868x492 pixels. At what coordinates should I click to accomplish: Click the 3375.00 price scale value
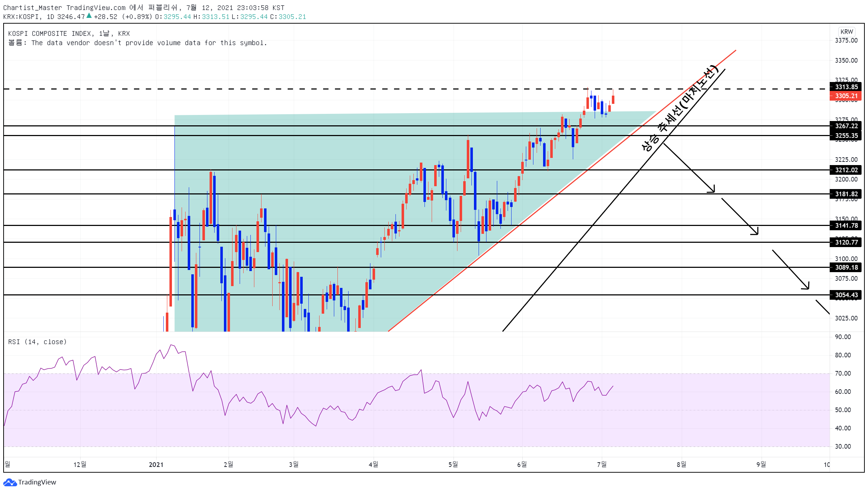[846, 40]
